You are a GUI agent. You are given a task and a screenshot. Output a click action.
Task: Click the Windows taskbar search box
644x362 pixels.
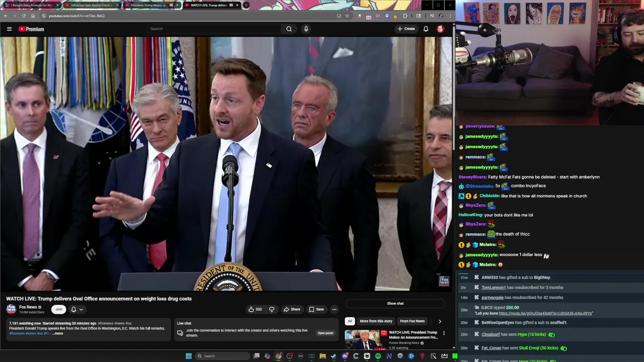221,356
